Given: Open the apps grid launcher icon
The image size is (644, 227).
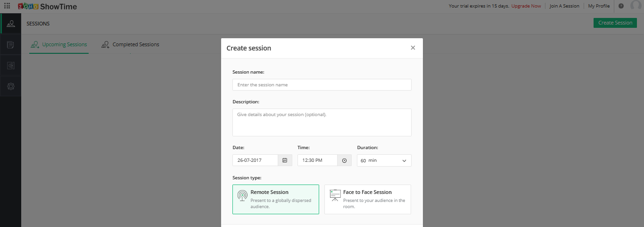Looking at the screenshot, I should pos(7,6).
